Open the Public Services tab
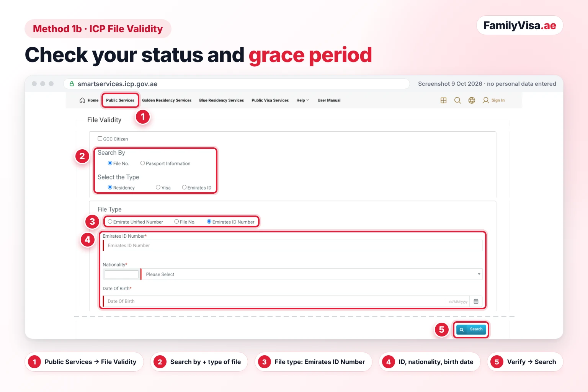The height and width of the screenshot is (392, 588). coord(120,100)
